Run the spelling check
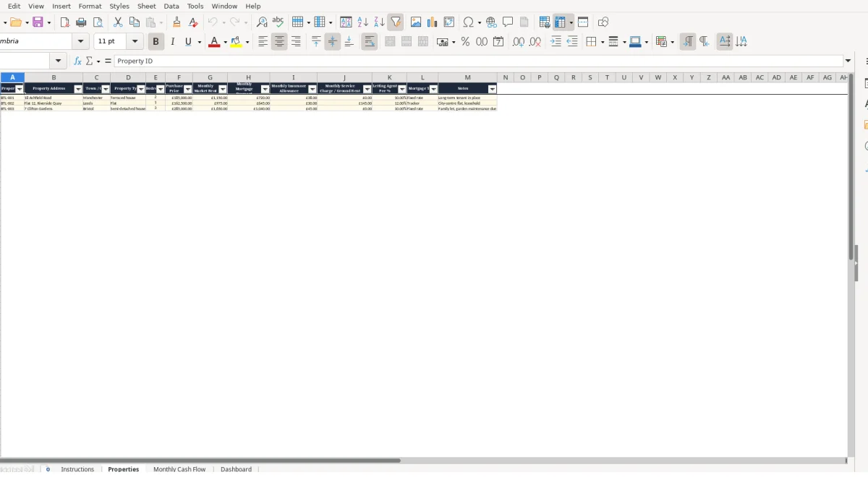Image resolution: width=868 pixels, height=488 pixels. 277,22
